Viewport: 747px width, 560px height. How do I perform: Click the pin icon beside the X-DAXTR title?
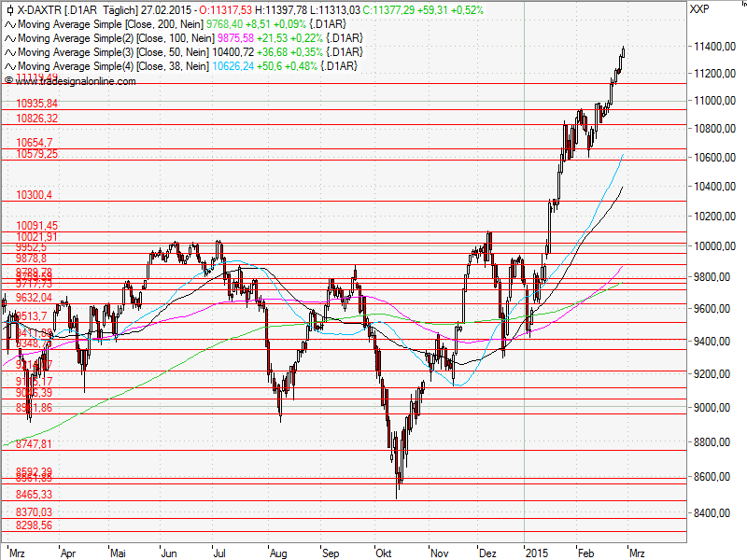pos(11,8)
